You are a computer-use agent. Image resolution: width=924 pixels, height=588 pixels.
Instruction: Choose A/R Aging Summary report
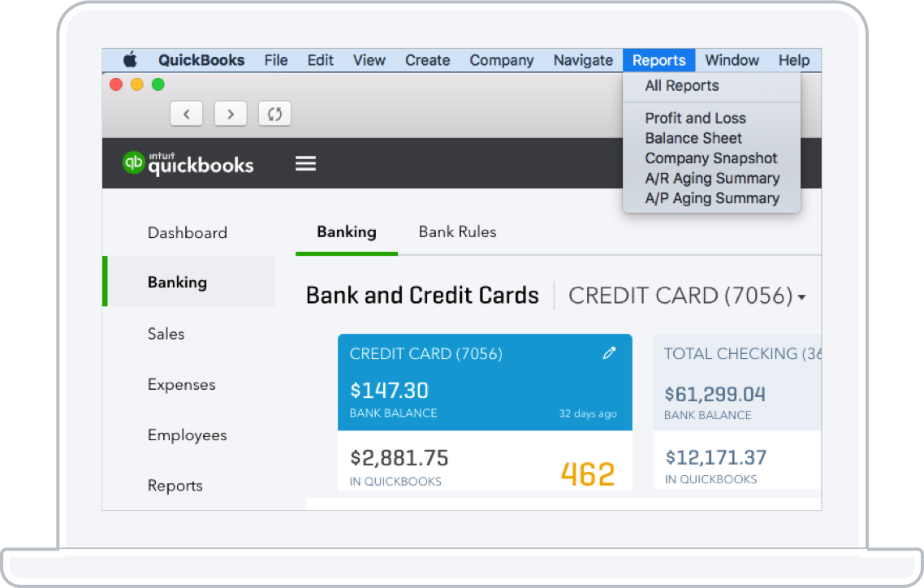[712, 178]
